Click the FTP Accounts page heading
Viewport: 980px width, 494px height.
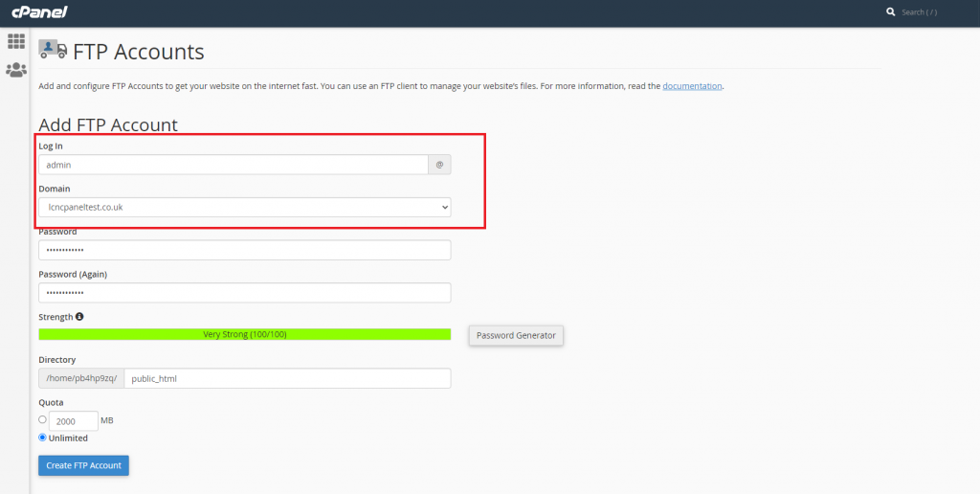(x=138, y=52)
